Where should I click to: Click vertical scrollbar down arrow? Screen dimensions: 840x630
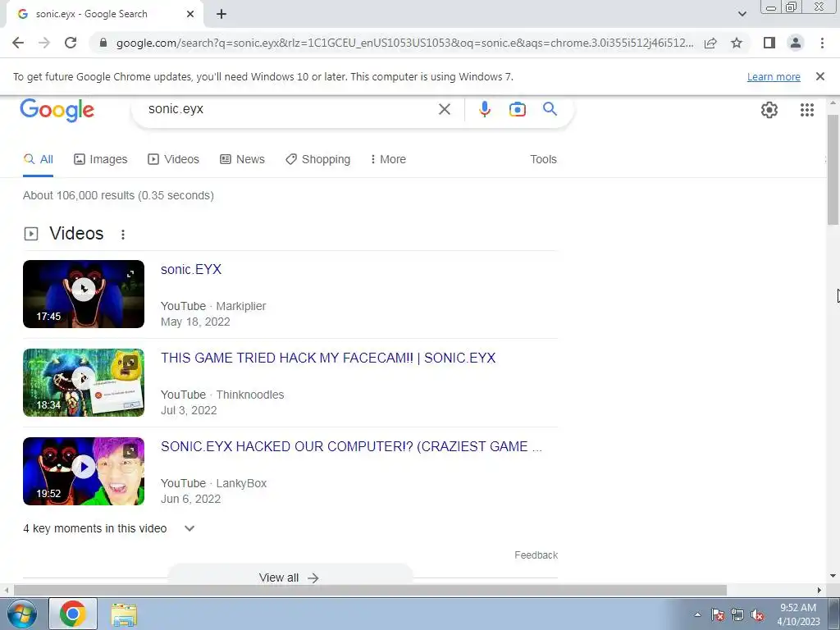[833, 577]
